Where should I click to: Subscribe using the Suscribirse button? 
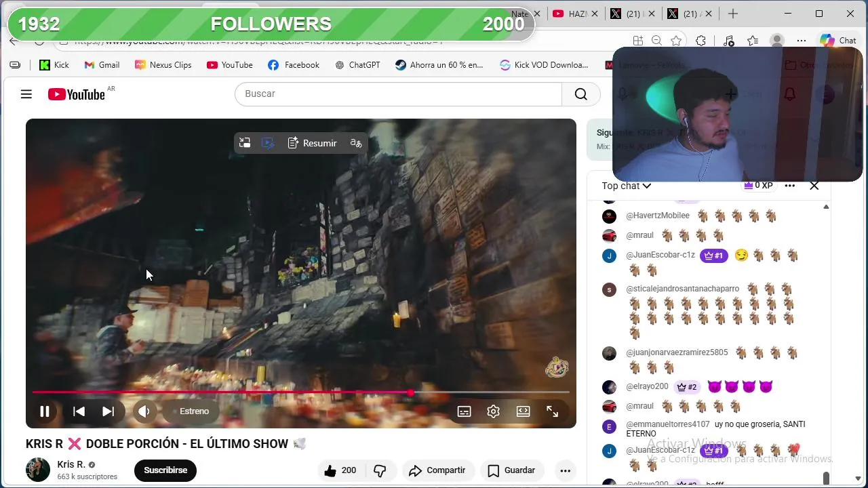pos(165,470)
